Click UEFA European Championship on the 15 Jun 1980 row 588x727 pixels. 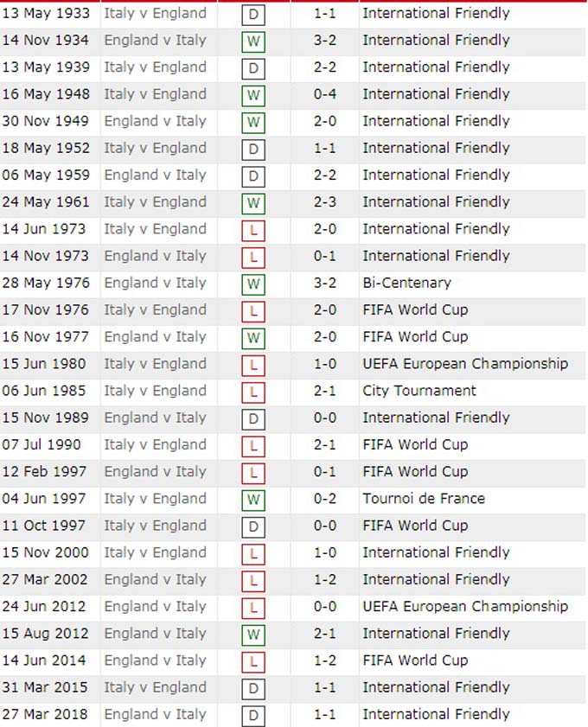pos(465,364)
